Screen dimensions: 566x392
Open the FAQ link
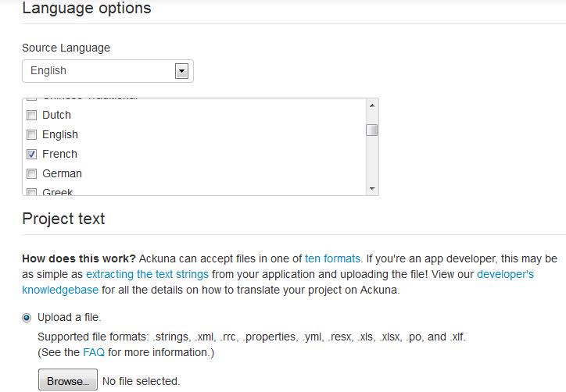coord(94,352)
